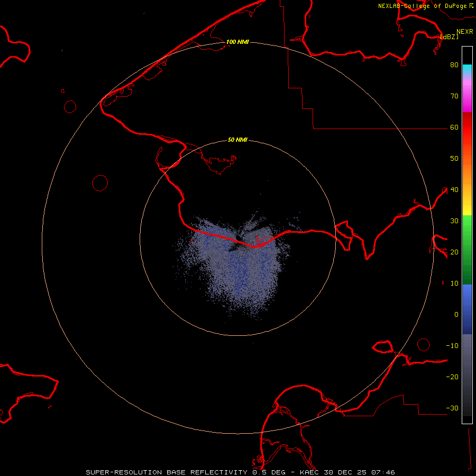Screen dimensions: 476x476
Task: Click the 07:46 timestamp in the caption
Action: pos(385,472)
